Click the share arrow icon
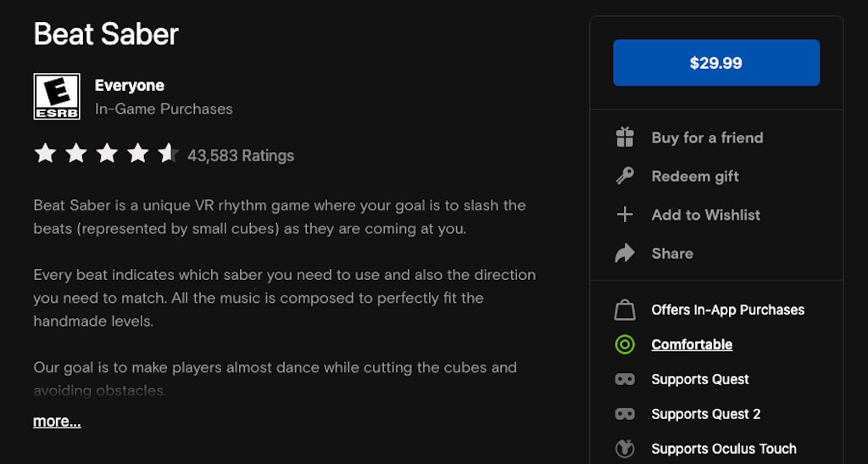The width and height of the screenshot is (868, 464). pos(625,254)
